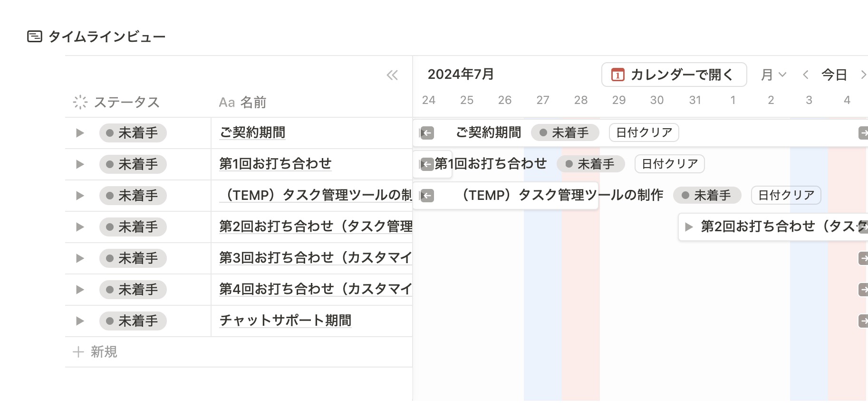Open the 月 timescale dropdown
868x415 pixels.
tap(773, 75)
